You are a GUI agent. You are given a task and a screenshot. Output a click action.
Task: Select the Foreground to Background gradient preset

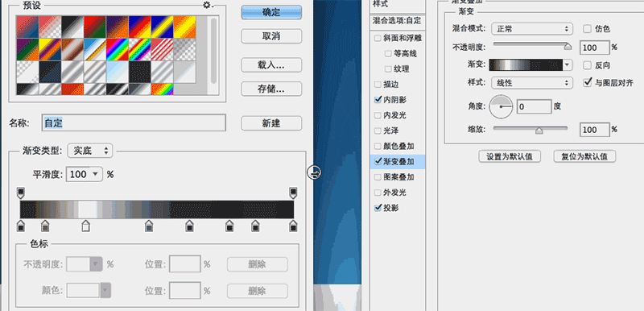coord(27,27)
